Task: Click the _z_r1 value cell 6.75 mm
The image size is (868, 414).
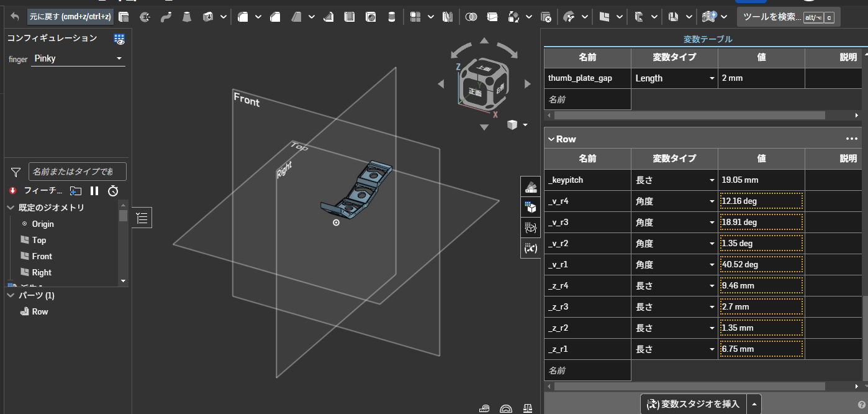Action: point(761,349)
